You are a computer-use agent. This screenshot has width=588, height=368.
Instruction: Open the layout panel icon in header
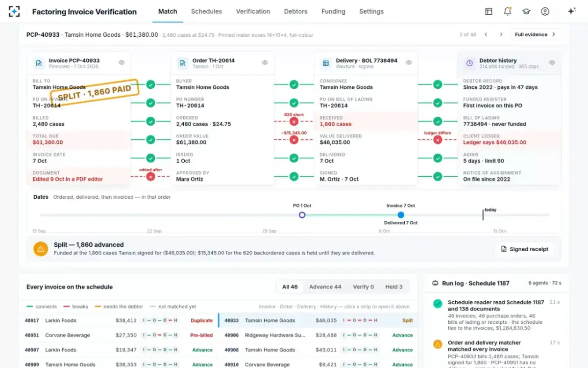click(489, 11)
